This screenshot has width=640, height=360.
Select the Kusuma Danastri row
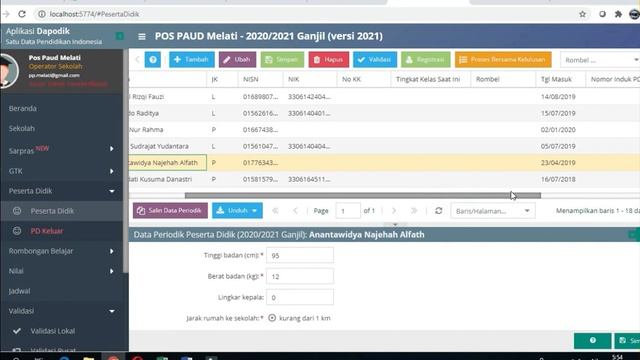pos(384,179)
